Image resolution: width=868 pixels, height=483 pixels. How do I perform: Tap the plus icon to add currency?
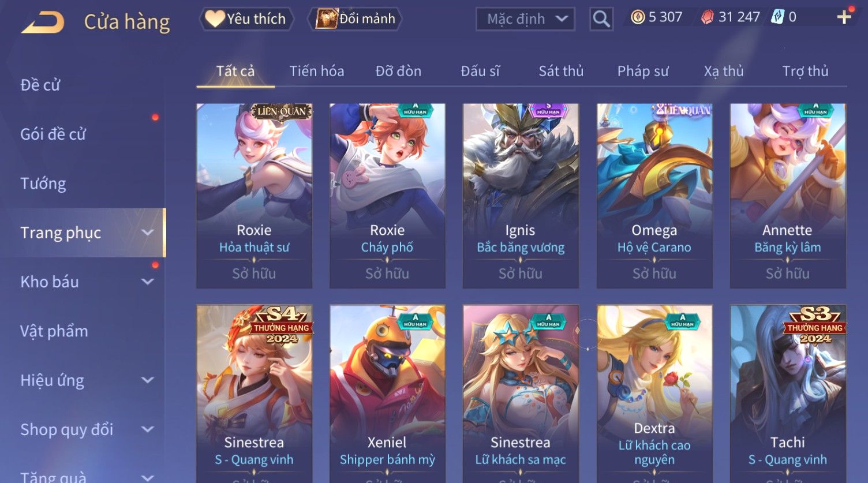coord(844,17)
